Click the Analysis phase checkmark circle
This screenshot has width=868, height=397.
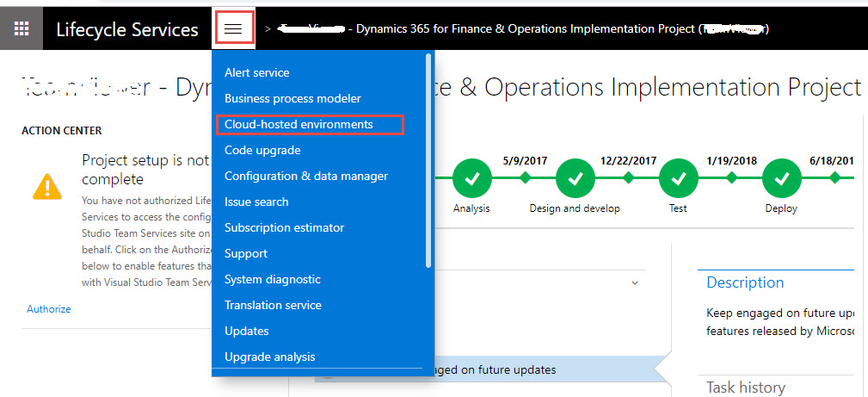point(471,178)
